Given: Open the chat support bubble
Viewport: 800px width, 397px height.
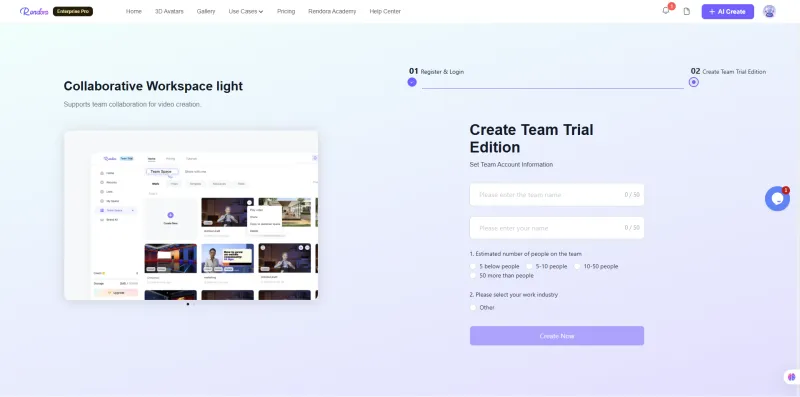Looking at the screenshot, I should (777, 198).
